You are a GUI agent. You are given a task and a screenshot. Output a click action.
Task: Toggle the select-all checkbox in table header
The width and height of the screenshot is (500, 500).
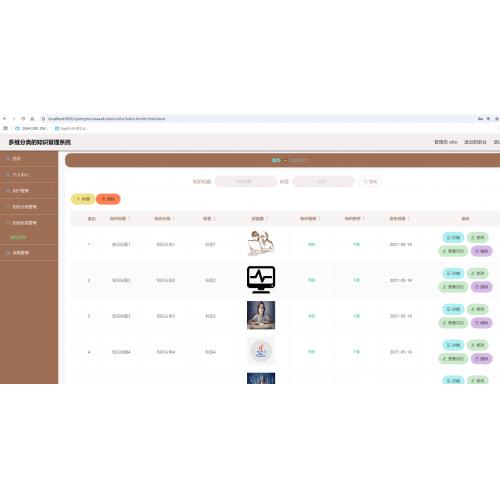[78, 219]
